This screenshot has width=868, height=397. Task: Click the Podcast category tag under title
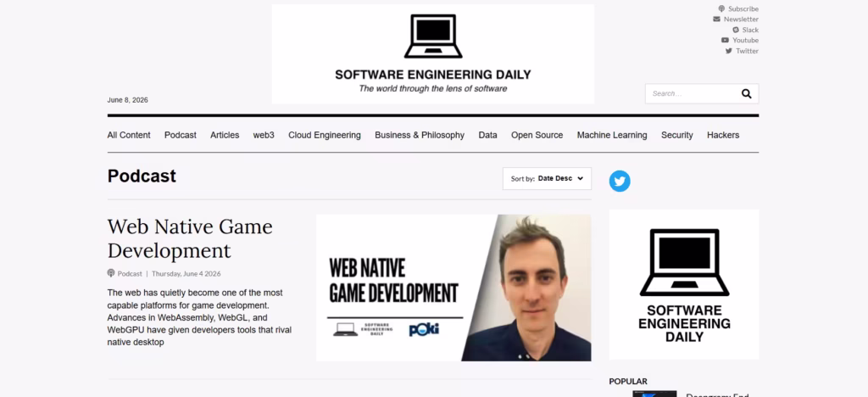[x=130, y=273]
